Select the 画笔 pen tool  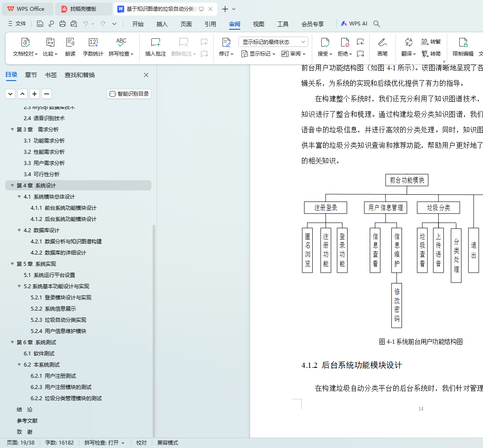pyautogui.click(x=382, y=47)
